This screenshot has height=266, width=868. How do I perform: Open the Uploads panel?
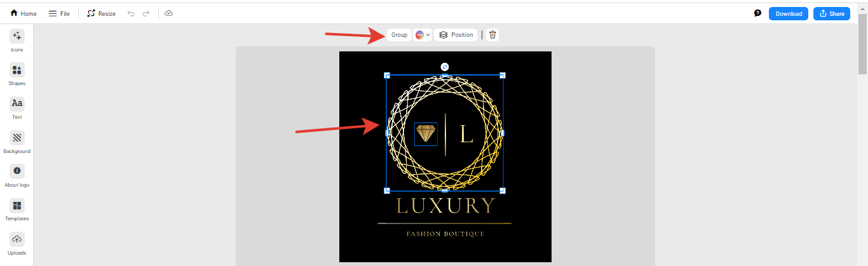tap(17, 239)
